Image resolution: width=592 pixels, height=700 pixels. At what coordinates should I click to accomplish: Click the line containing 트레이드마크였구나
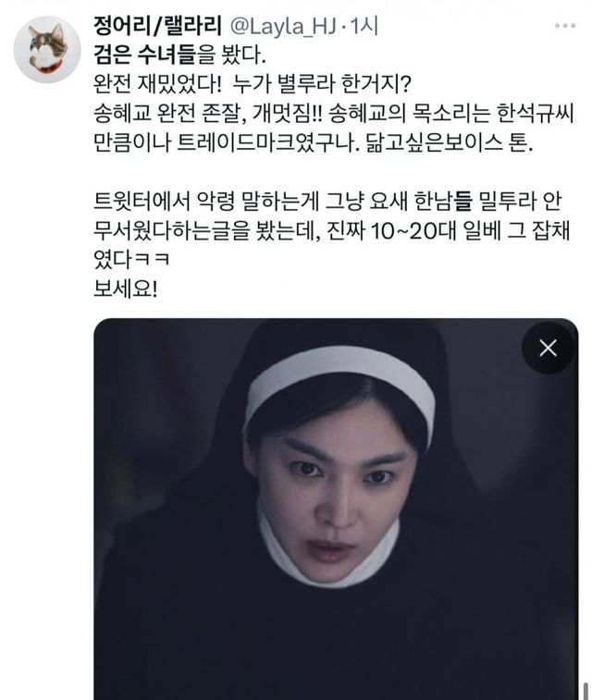(x=314, y=143)
